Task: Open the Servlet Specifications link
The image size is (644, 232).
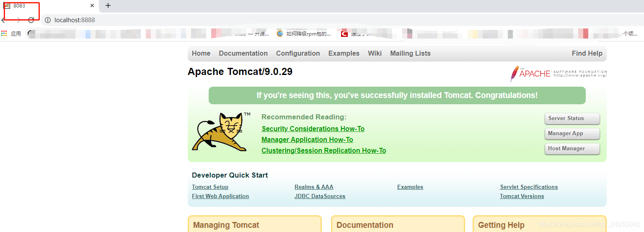Action: pyautogui.click(x=529, y=187)
